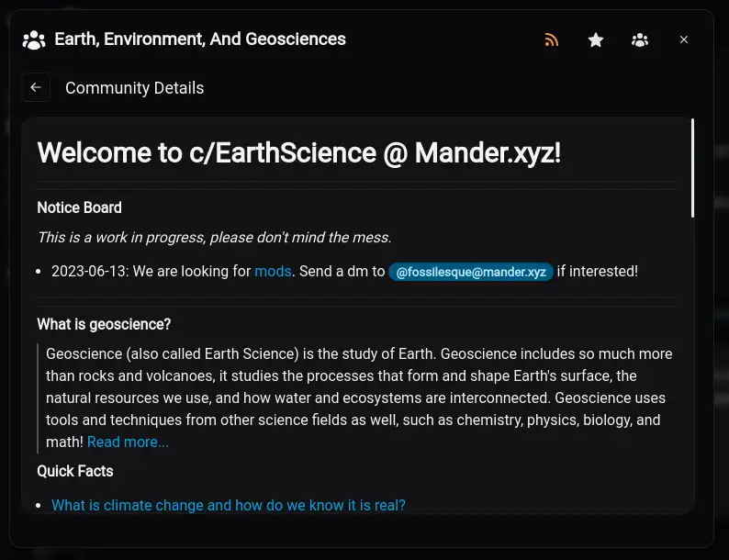Follow the "Read more..." link

(x=128, y=442)
